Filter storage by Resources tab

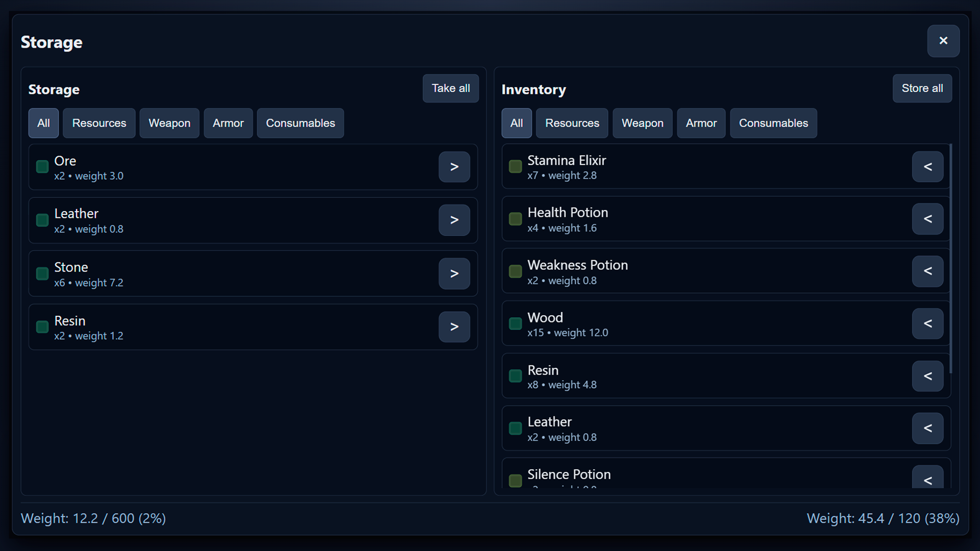coord(99,123)
